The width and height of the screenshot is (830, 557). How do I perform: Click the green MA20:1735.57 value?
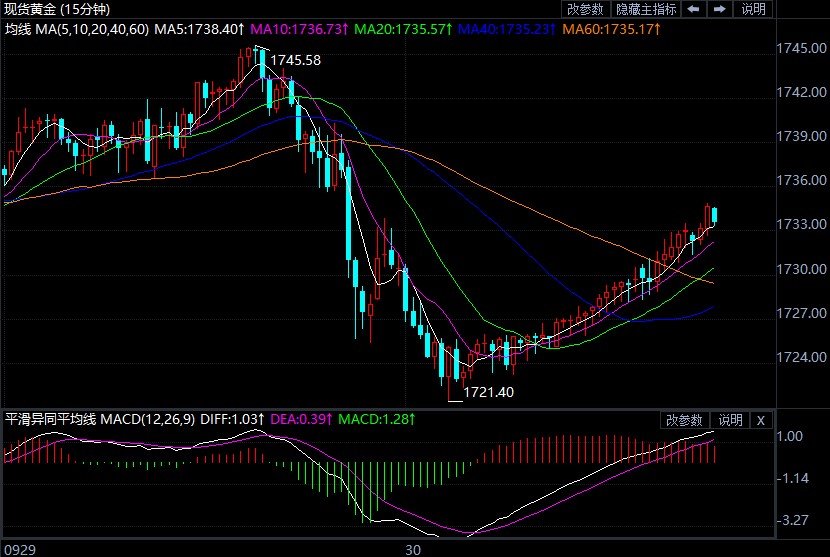(402, 29)
